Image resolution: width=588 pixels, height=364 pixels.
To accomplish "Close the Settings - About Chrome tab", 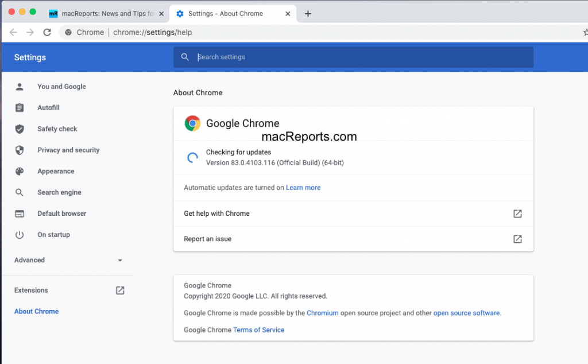I will click(288, 14).
